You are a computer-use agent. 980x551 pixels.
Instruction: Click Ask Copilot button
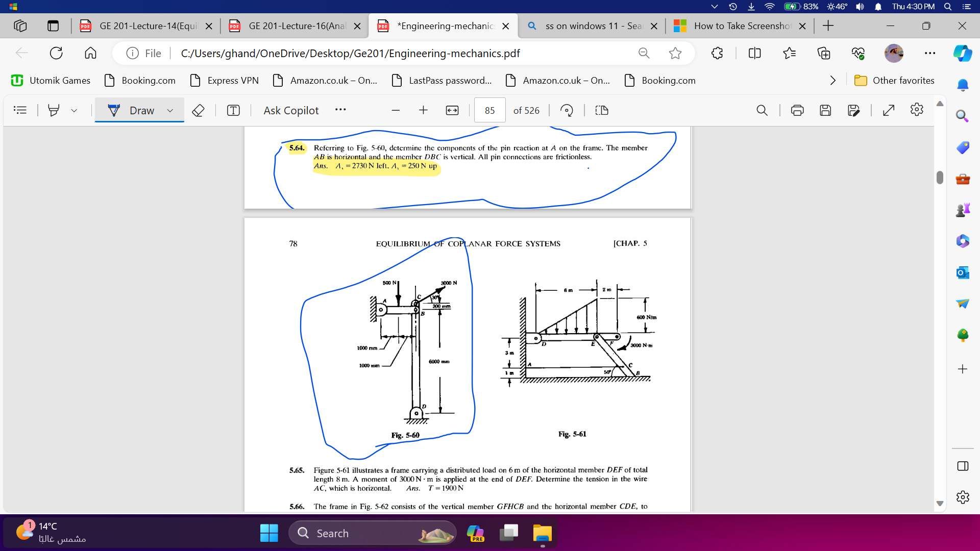(291, 110)
